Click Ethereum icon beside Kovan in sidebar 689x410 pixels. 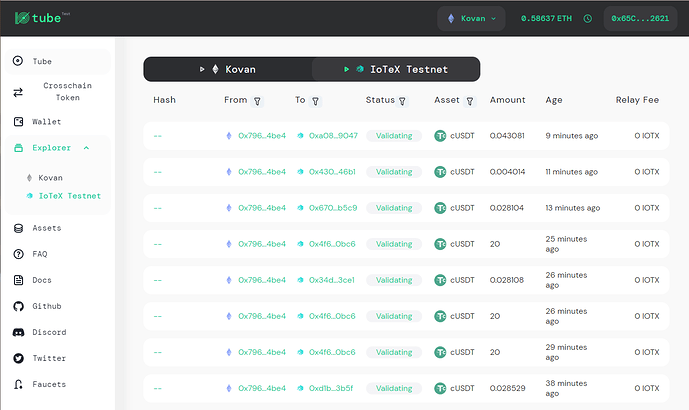click(x=29, y=178)
